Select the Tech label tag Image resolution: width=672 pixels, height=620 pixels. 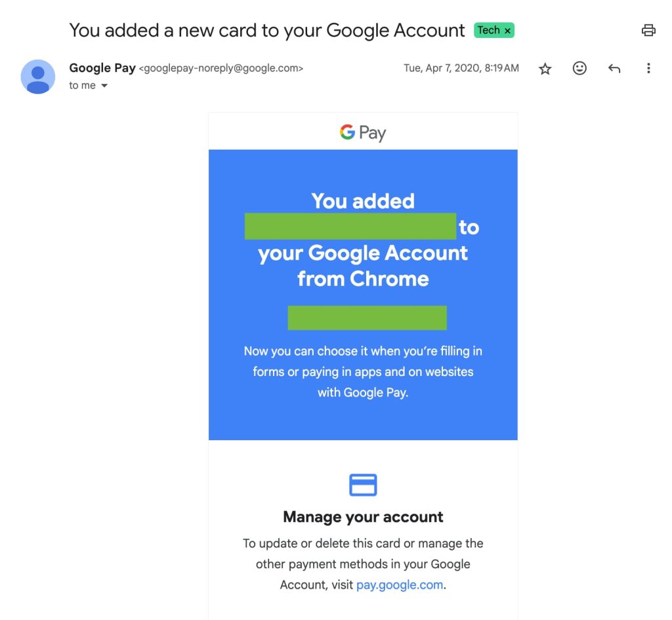point(491,30)
